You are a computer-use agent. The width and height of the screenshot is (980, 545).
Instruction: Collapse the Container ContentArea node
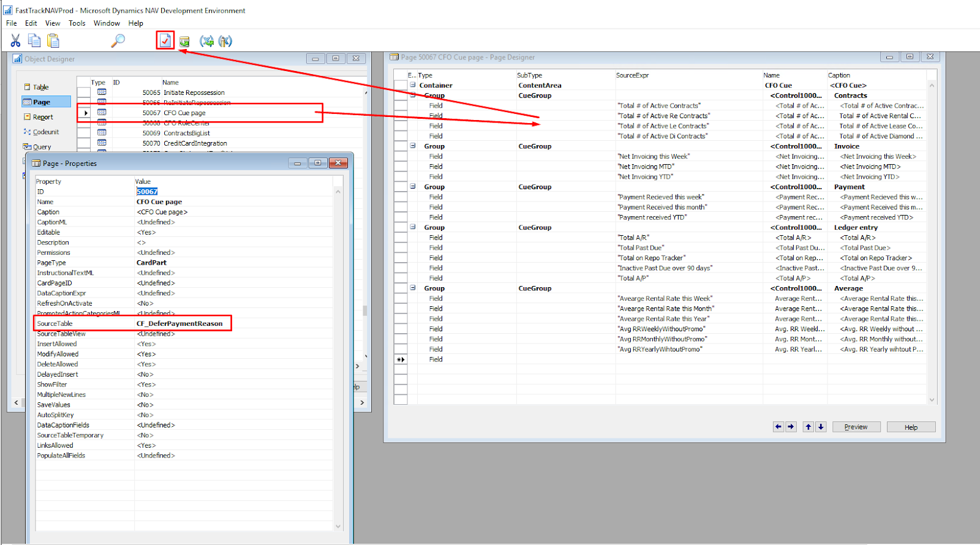click(x=413, y=85)
